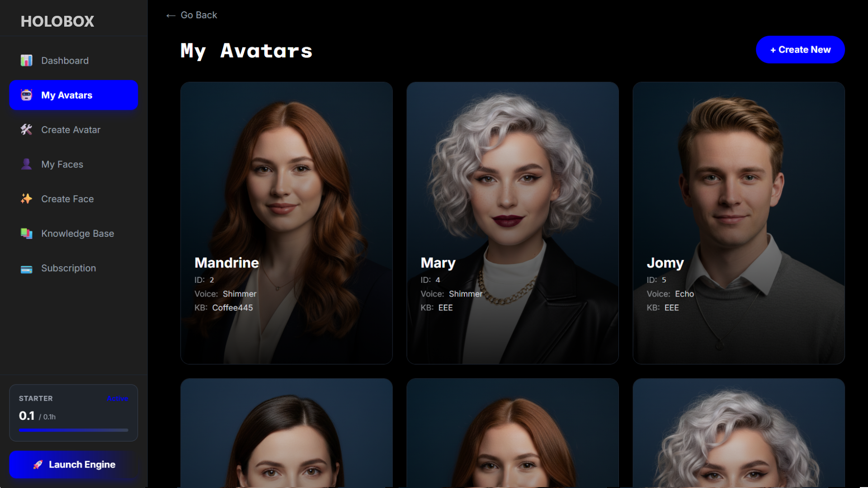This screenshot has height=488, width=868.
Task: Click the My Faces silhouette icon
Action: [x=26, y=164]
